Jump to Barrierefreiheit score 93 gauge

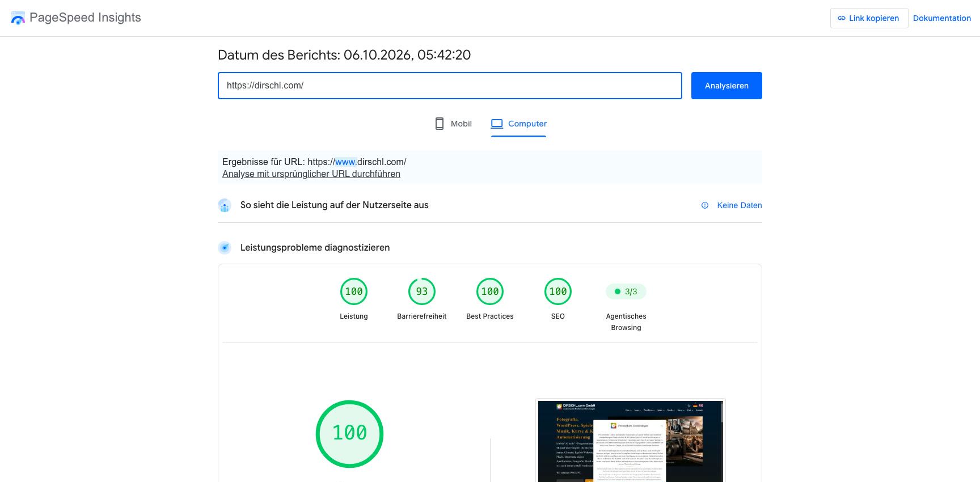pyautogui.click(x=422, y=291)
